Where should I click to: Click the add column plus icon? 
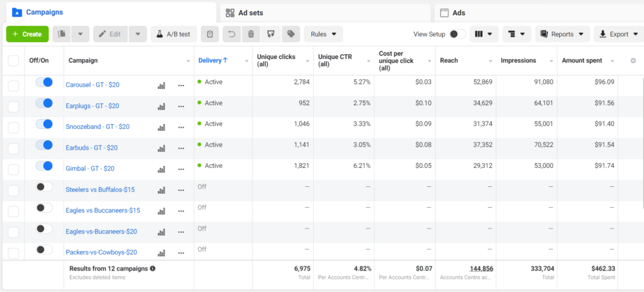point(633,60)
